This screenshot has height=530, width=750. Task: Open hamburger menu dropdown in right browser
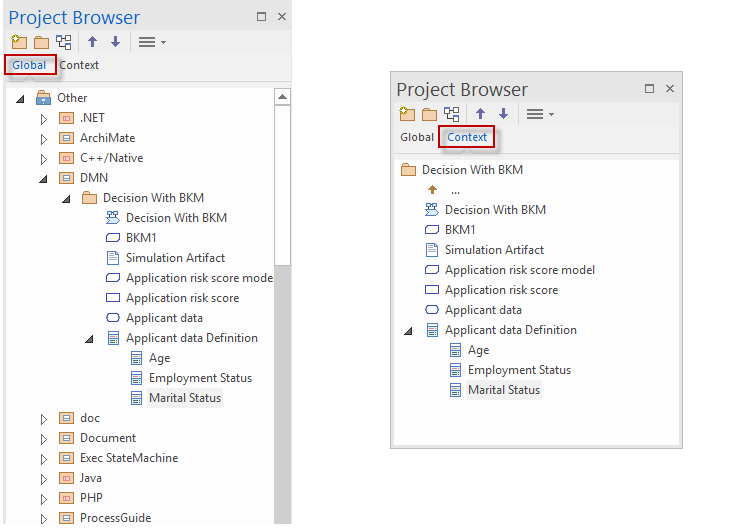540,114
